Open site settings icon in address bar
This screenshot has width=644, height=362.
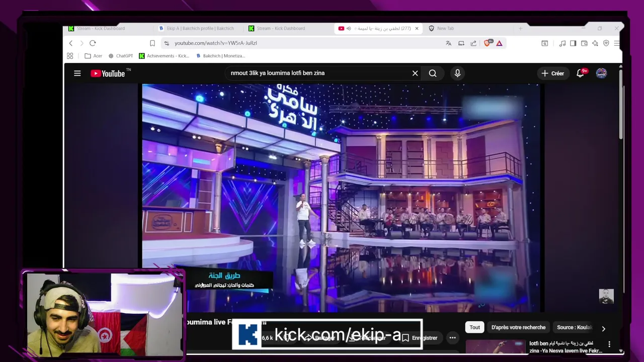(167, 43)
